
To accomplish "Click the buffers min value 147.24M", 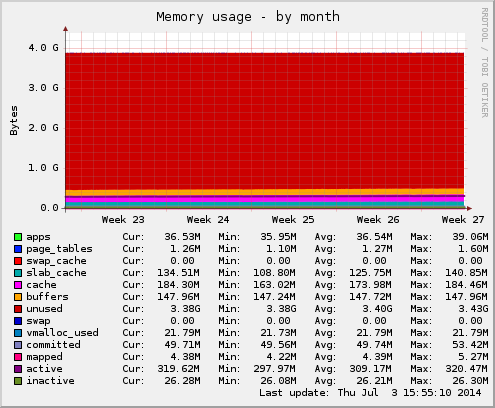I will tap(275, 297).
